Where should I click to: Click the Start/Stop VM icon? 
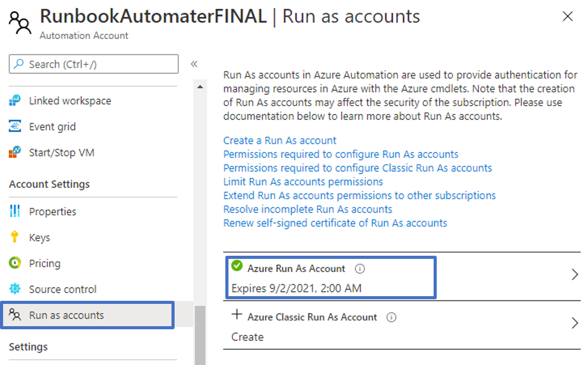pyautogui.click(x=15, y=152)
